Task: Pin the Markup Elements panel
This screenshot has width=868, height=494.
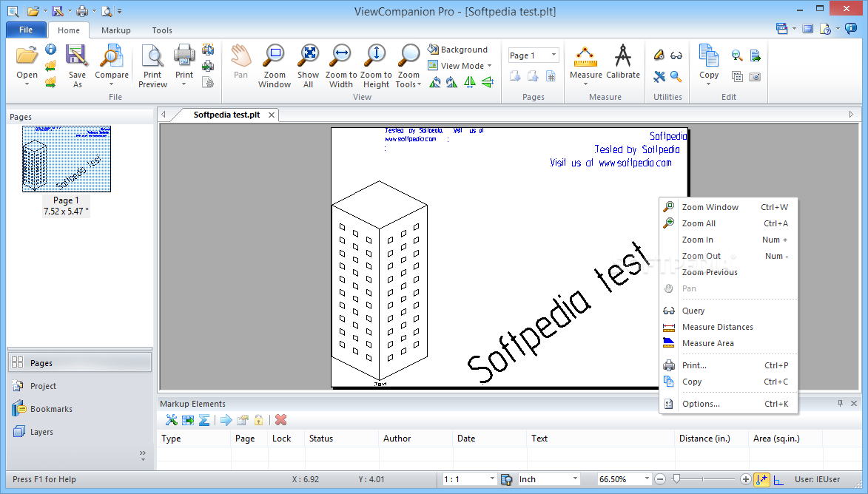Action: click(840, 403)
